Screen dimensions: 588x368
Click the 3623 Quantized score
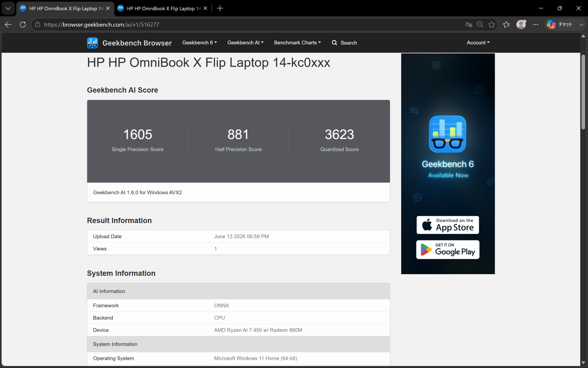339,134
